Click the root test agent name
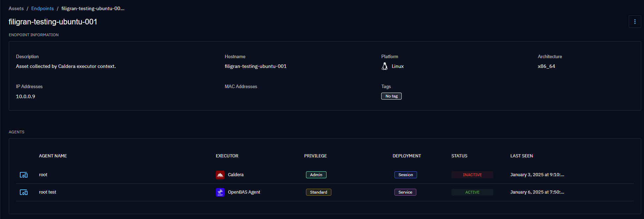Image resolution: width=644 pixels, height=219 pixels. (48, 192)
